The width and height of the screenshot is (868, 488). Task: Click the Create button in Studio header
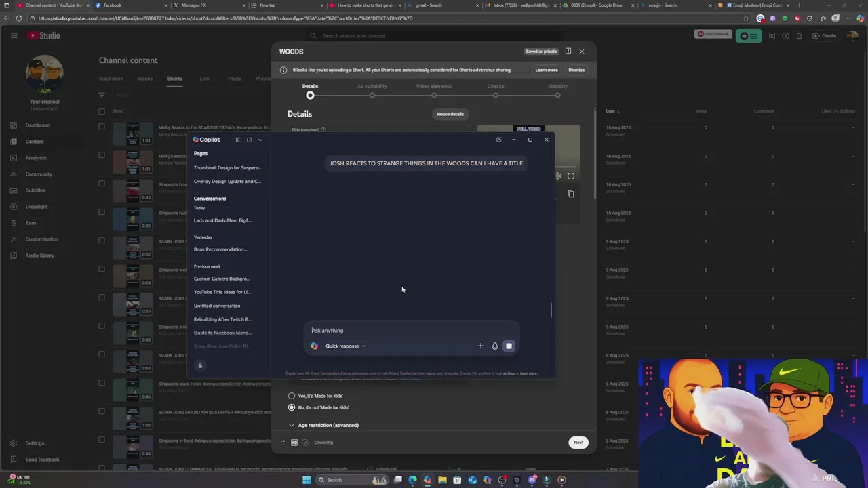(825, 36)
